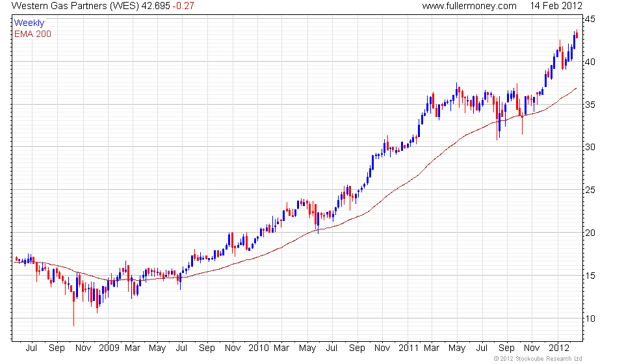Click the 2010 year label on time axis

[x=259, y=348]
